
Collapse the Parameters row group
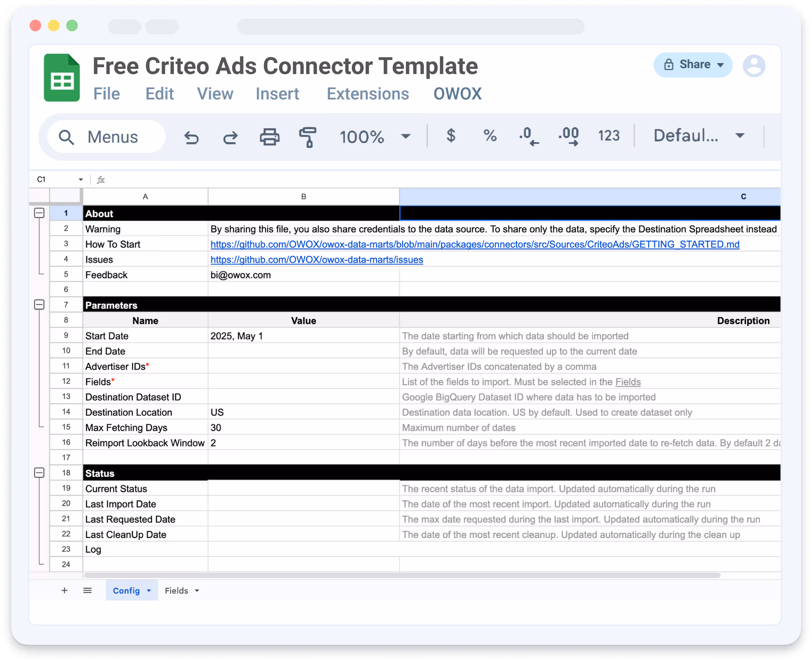[39, 304]
